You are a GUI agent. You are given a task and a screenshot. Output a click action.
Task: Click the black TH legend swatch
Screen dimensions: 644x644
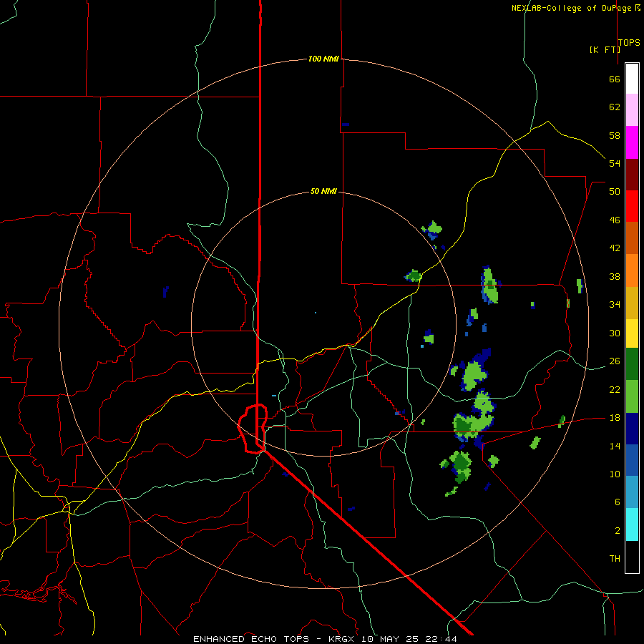632,557
